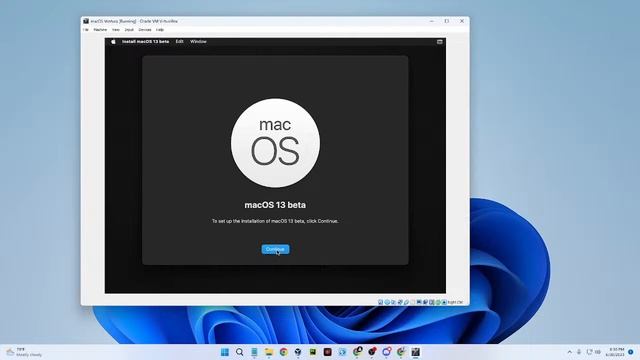Open VirtualBox File menu
The height and width of the screenshot is (360, 640).
(86, 30)
